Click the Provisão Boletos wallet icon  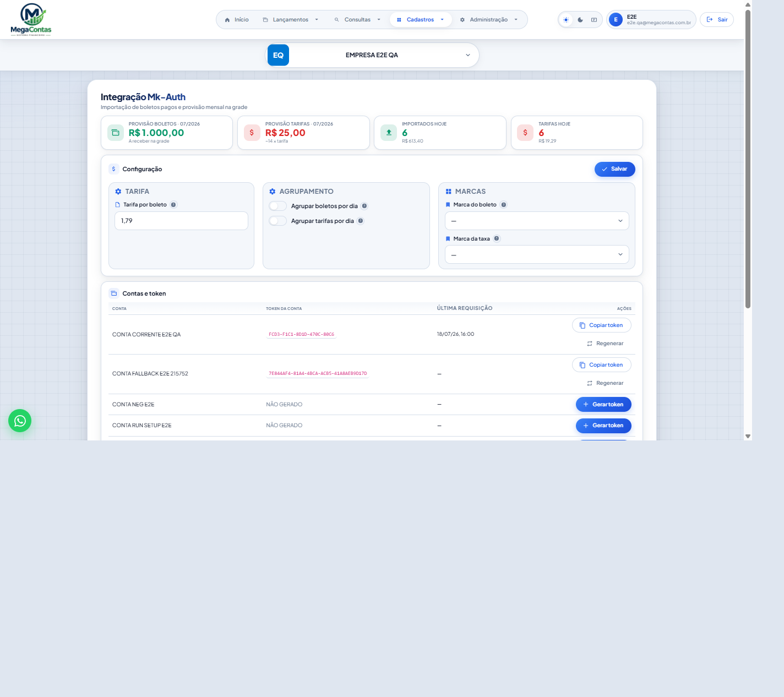tap(116, 133)
